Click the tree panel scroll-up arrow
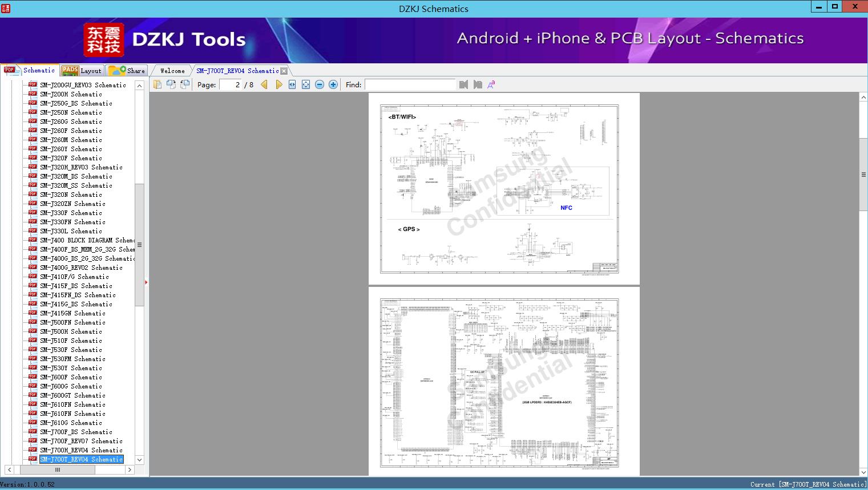This screenshot has height=490, width=868. tap(139, 86)
